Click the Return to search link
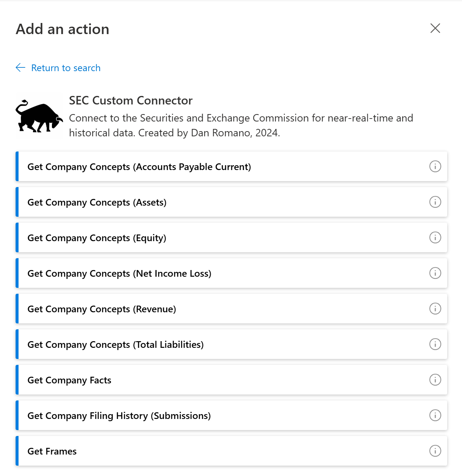462x476 pixels. click(66, 68)
